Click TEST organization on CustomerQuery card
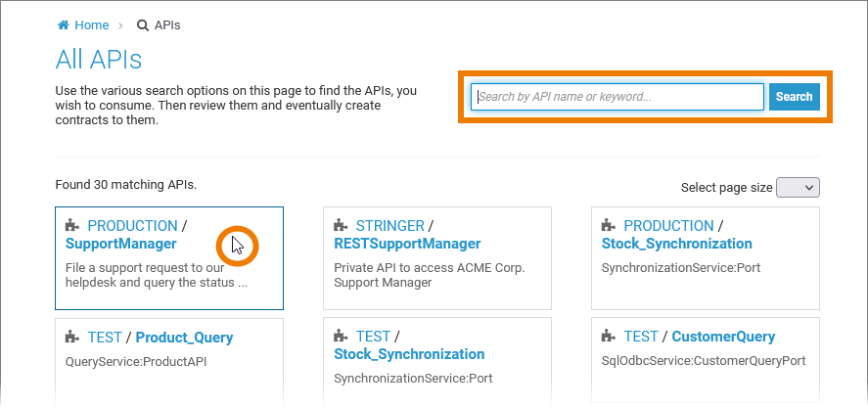This screenshot has height=408, width=868. [x=641, y=338]
